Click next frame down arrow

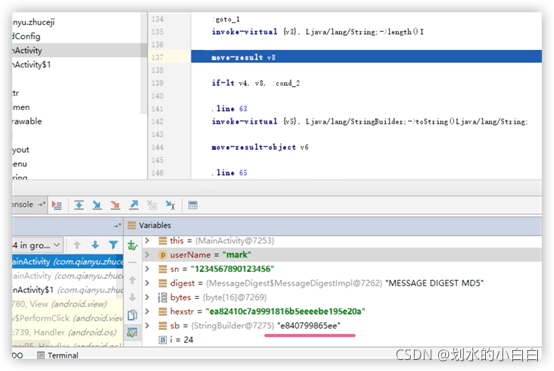(x=95, y=245)
